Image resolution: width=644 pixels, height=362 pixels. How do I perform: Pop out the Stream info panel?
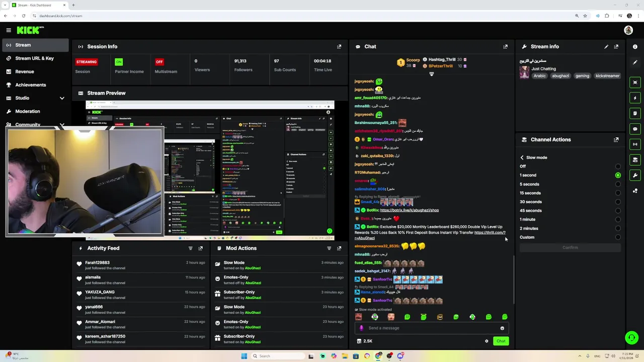click(616, 47)
